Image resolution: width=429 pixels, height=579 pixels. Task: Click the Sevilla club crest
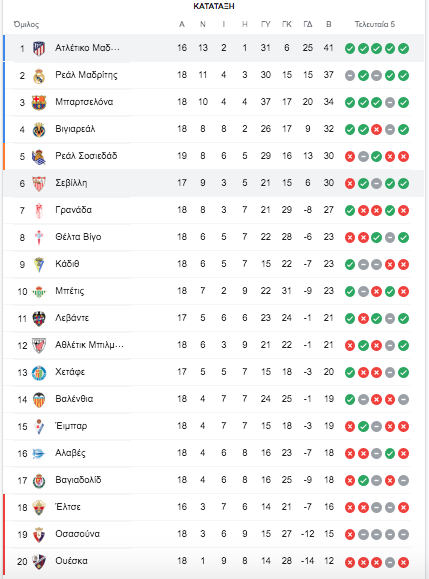[39, 184]
